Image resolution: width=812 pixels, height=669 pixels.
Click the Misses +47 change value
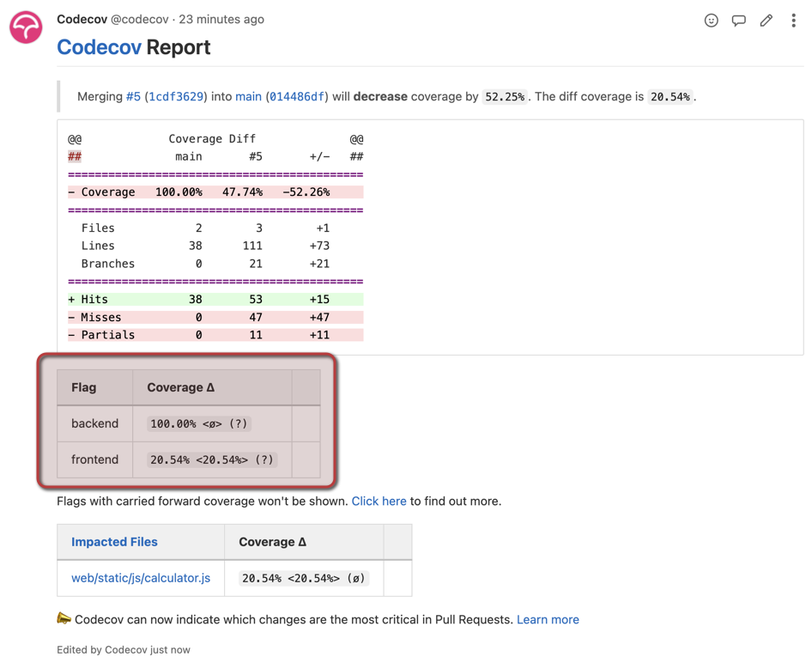(x=319, y=317)
